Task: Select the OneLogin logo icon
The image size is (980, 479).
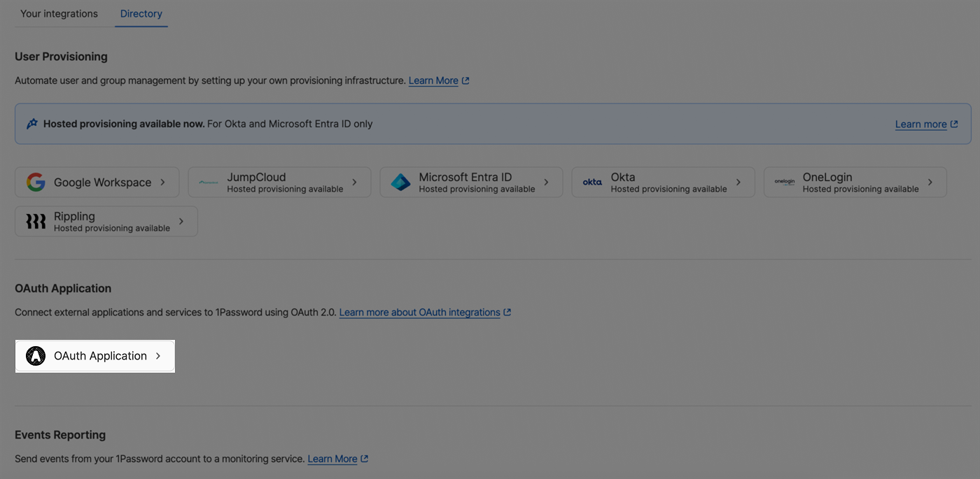Action: pos(784,182)
